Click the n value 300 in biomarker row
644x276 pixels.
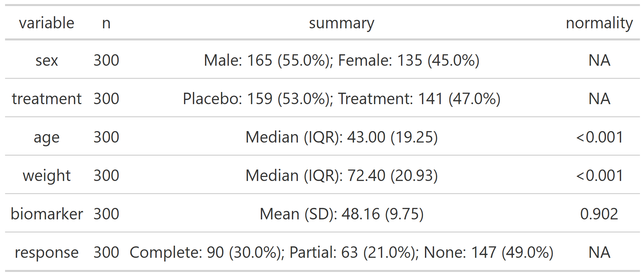[106, 214]
